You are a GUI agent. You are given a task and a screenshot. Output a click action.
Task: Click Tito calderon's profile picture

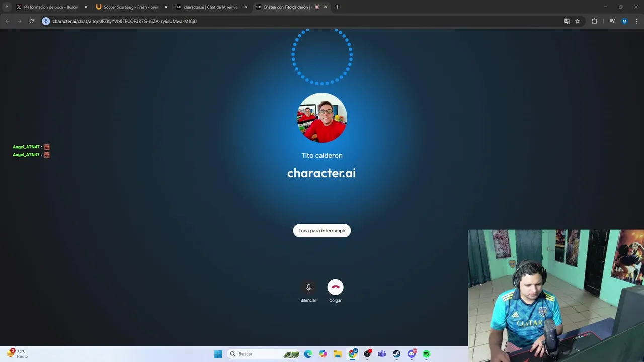pos(322,118)
